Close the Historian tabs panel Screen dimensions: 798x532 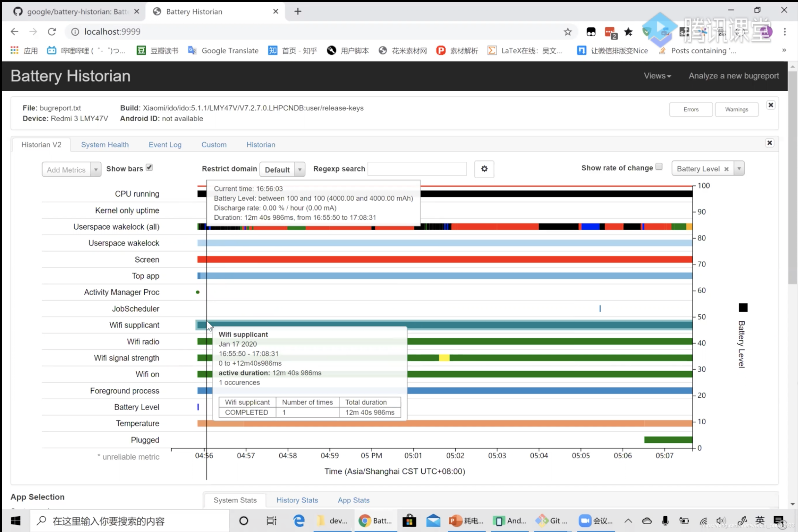point(770,143)
